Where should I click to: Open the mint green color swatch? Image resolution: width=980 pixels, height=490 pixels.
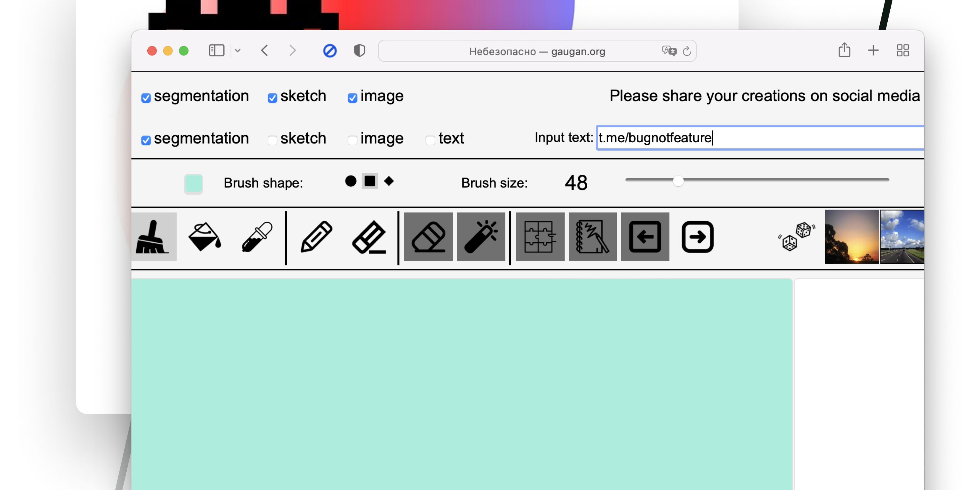click(193, 184)
